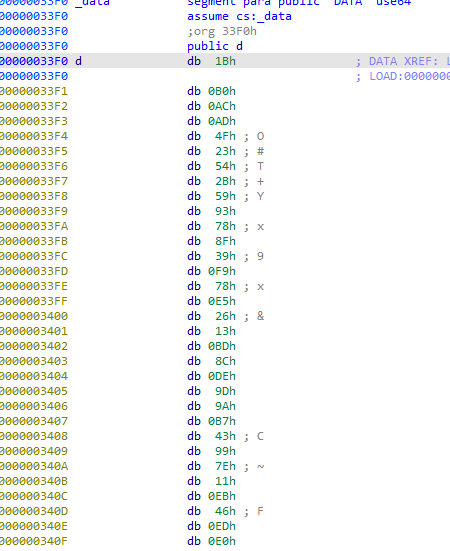Screen dimensions: 450x551
Task: Select byte value 13h at 3401
Action: point(225,331)
